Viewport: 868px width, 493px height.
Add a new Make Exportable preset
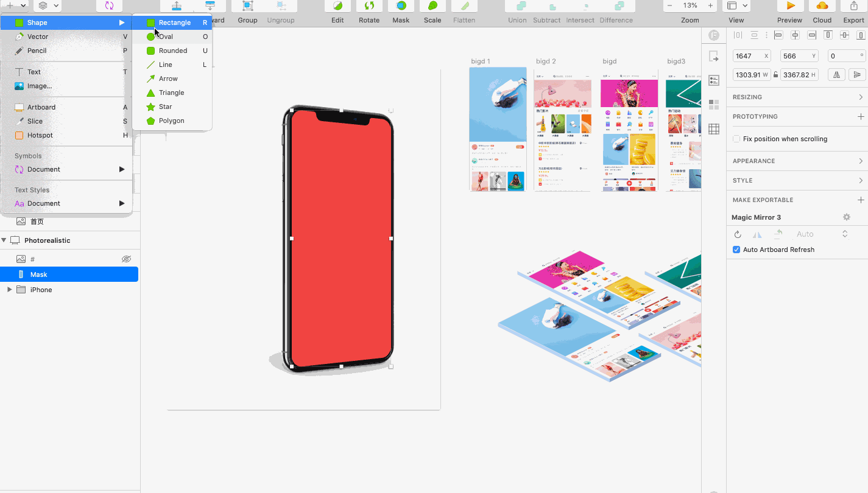[860, 200]
